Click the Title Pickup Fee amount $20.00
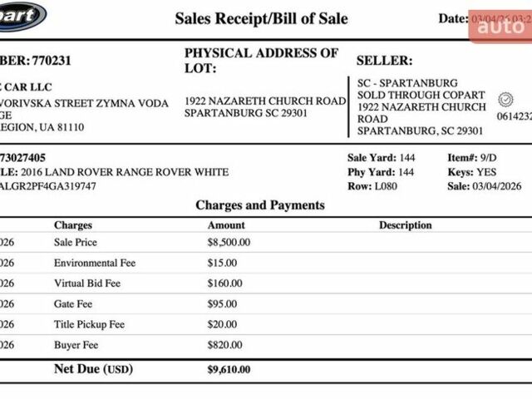The image size is (532, 399). (222, 323)
